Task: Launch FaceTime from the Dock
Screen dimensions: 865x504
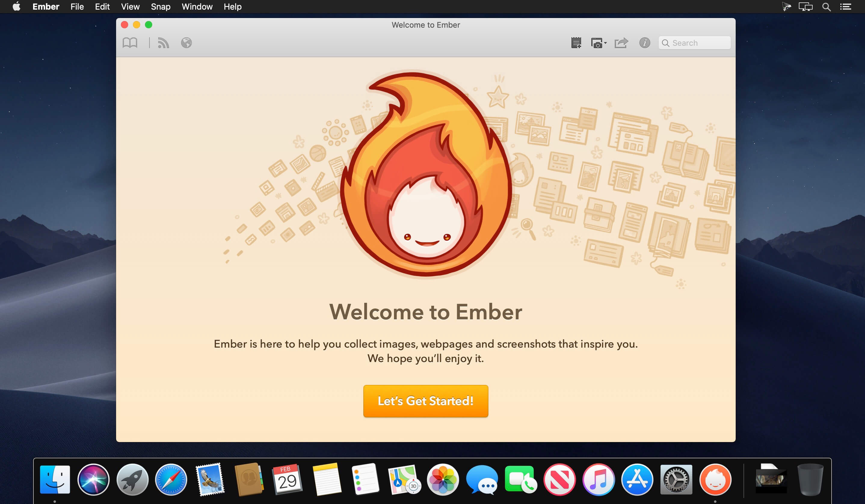Action: coord(521,479)
